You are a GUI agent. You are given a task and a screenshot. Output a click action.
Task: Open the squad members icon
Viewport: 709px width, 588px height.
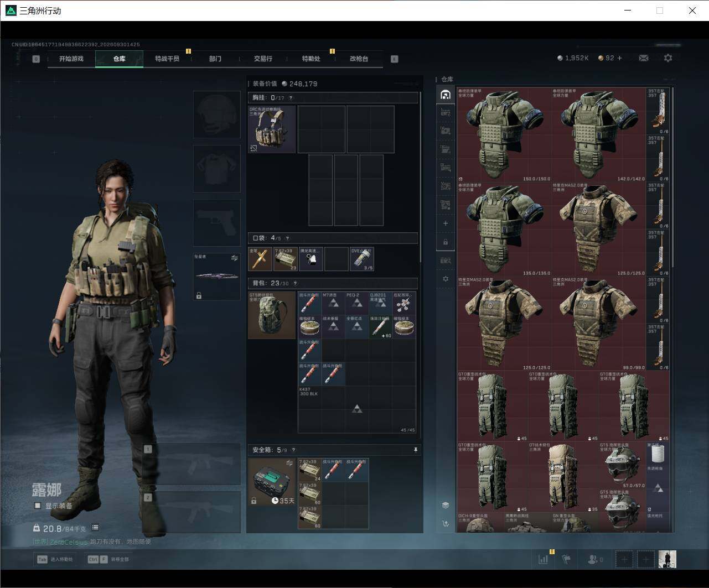point(595,559)
